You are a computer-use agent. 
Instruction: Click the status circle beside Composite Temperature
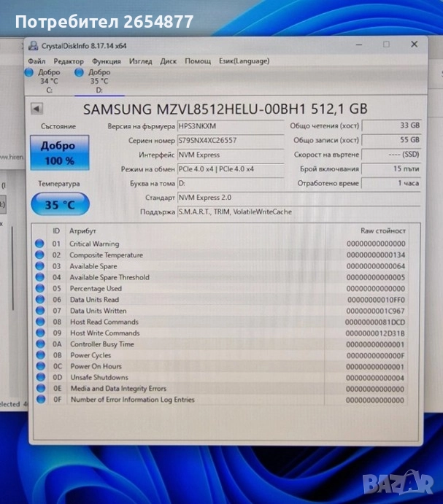coord(39,255)
